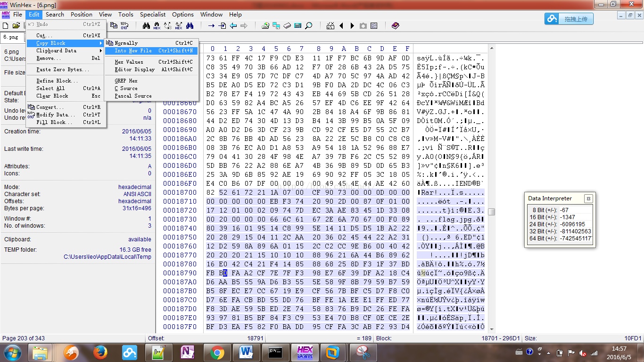Open OneNote from the taskbar

coord(188,352)
